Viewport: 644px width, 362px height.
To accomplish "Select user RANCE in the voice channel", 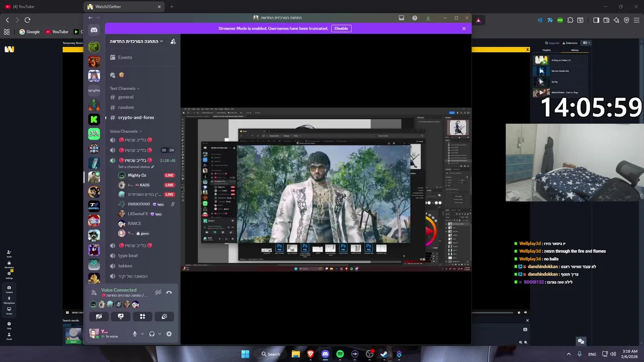I will [x=134, y=224].
